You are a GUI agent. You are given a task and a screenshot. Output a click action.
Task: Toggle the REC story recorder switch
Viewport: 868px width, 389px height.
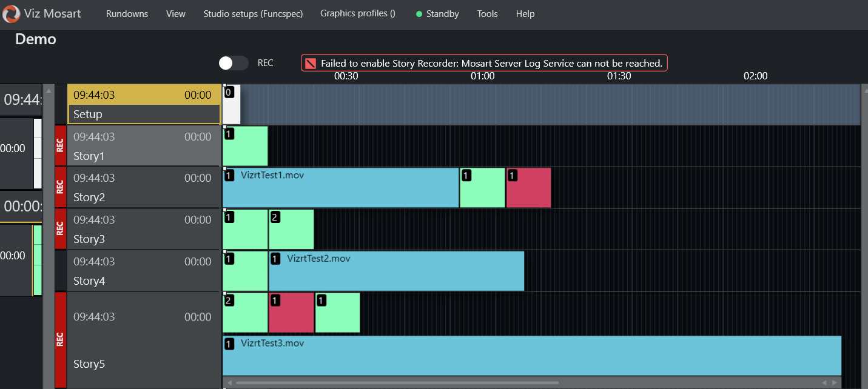pos(234,63)
